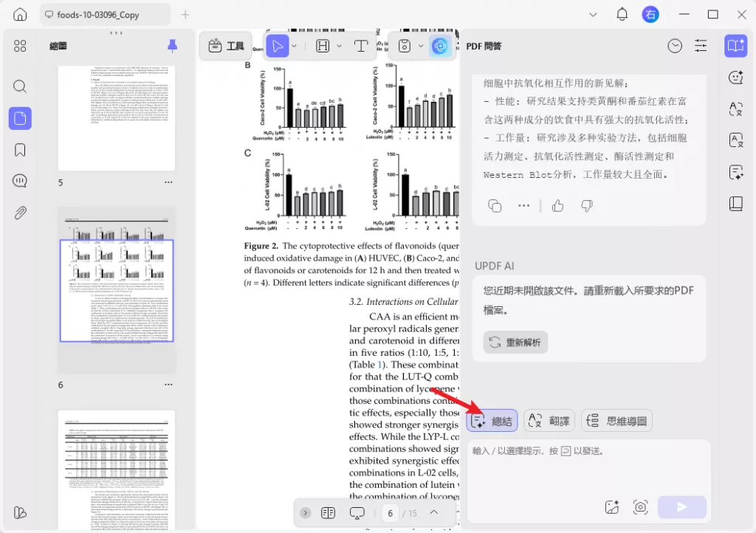
Task: Open the 工具 tools menu
Action: tap(225, 45)
